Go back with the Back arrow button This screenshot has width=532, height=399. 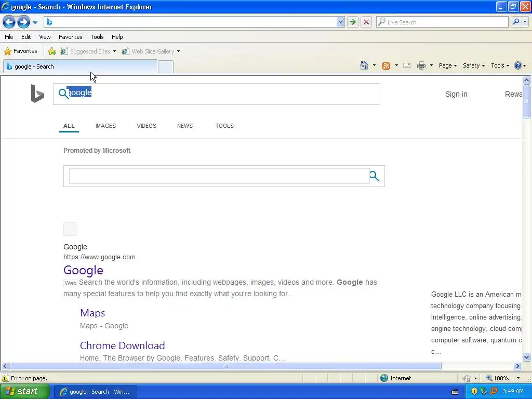coord(9,22)
